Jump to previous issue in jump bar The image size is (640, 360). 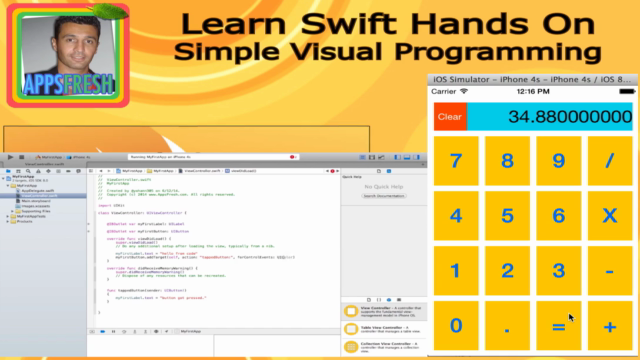coord(327,171)
